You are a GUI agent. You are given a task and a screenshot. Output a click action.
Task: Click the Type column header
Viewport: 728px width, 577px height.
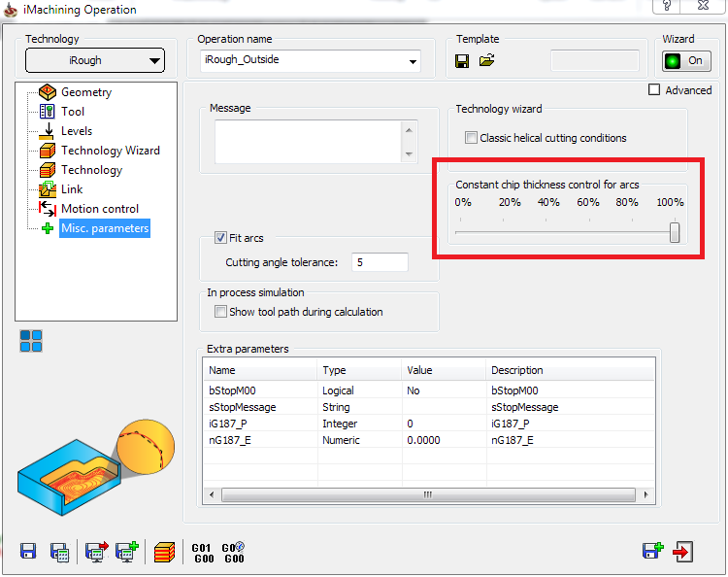coord(359,370)
